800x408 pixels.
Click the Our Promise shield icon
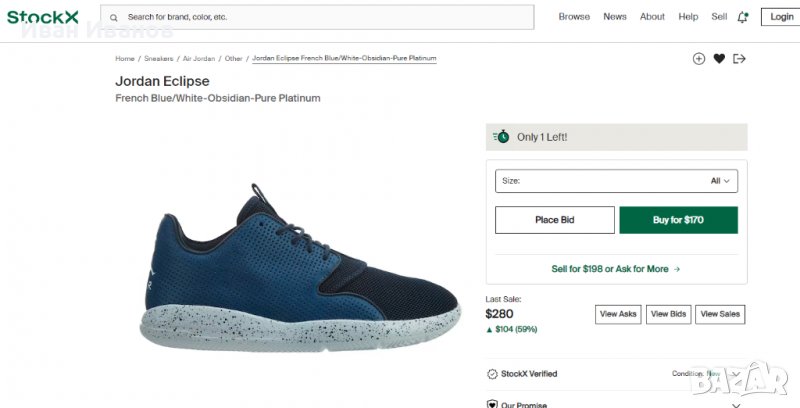(492, 405)
